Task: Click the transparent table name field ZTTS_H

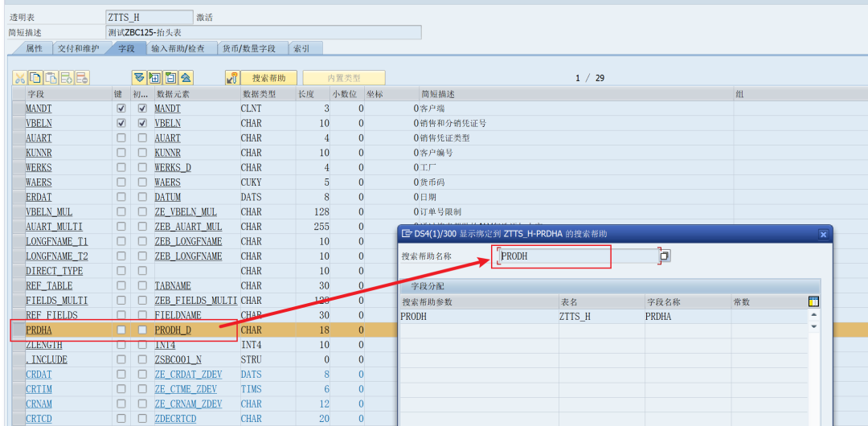Action: (x=149, y=17)
